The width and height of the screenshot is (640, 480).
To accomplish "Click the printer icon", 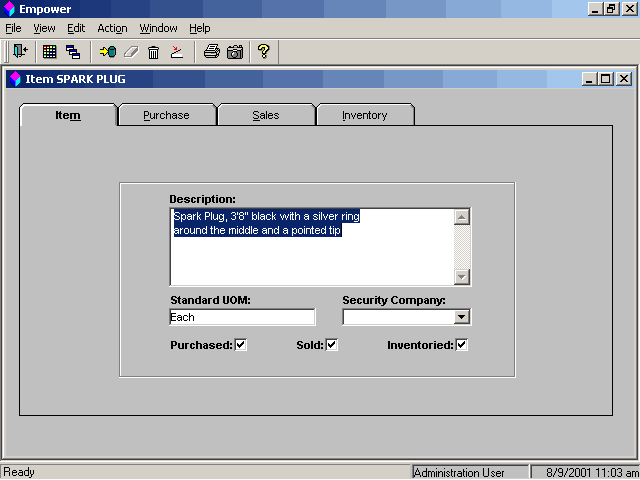I will pyautogui.click(x=212, y=52).
